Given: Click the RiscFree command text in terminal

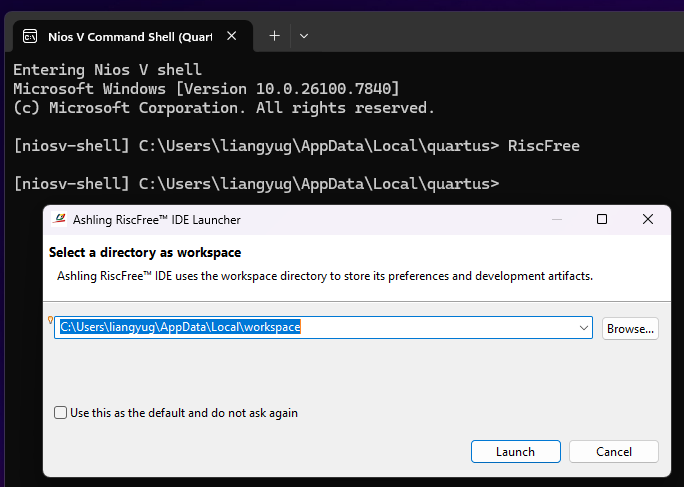Looking at the screenshot, I should pos(543,146).
